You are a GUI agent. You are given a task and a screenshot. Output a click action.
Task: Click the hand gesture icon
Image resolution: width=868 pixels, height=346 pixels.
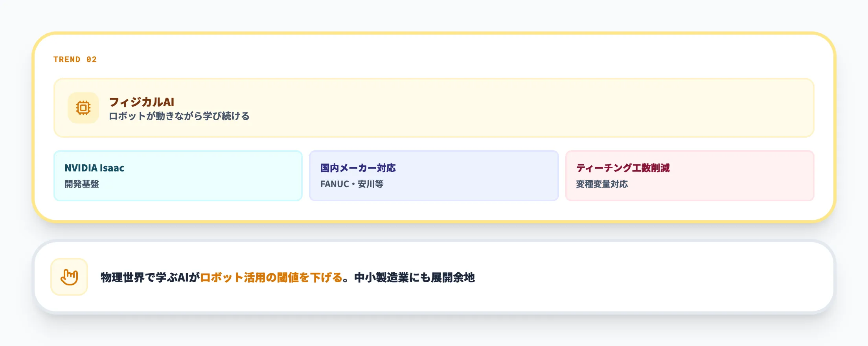tap(69, 277)
